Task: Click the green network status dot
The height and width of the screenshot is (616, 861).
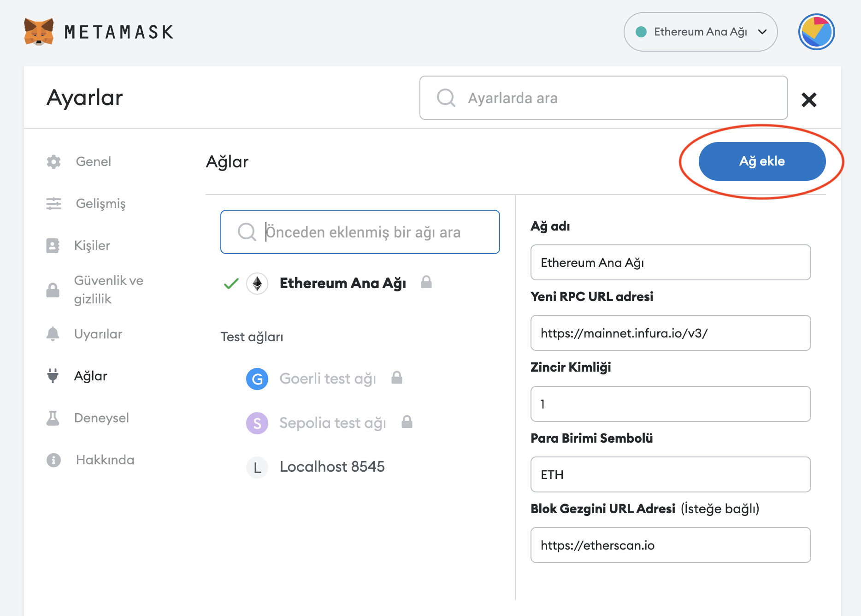Action: click(x=641, y=32)
